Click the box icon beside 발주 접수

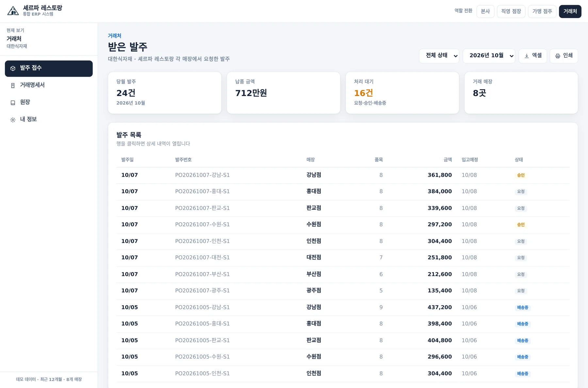[13, 69]
